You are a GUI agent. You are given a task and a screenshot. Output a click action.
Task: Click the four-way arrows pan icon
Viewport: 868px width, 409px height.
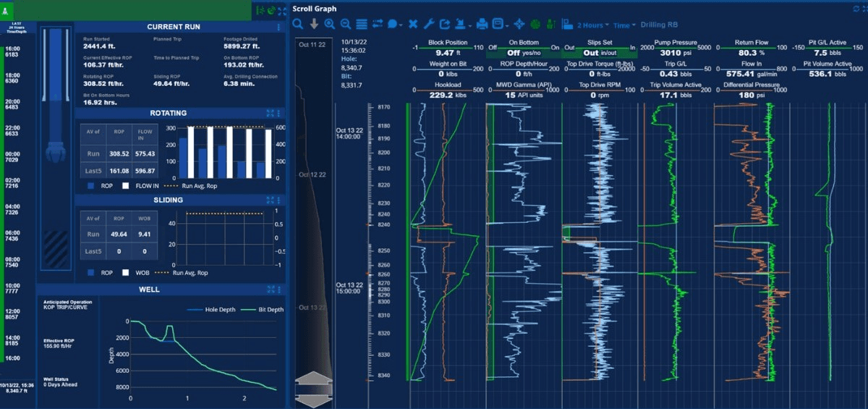click(x=519, y=24)
